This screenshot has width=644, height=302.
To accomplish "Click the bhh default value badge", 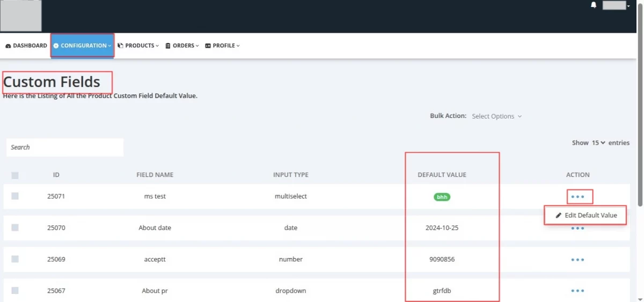I will coord(442,197).
